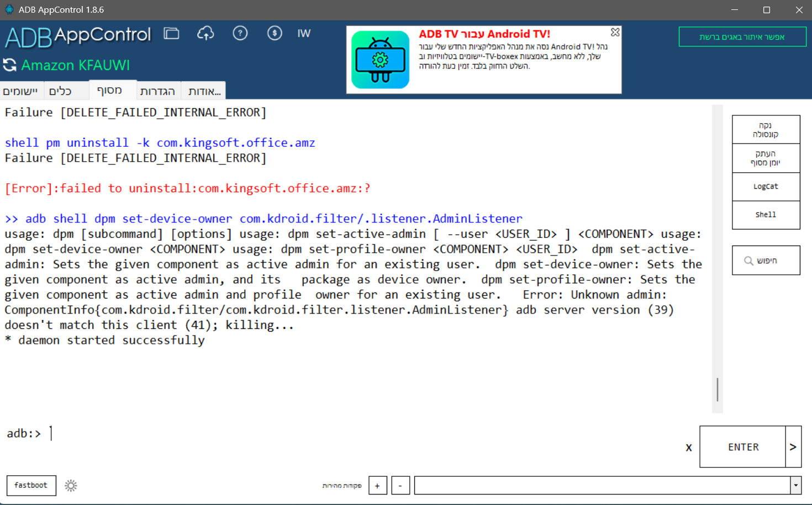Close the ADB TV advertisement banner
The width and height of the screenshot is (812, 505).
tap(615, 33)
